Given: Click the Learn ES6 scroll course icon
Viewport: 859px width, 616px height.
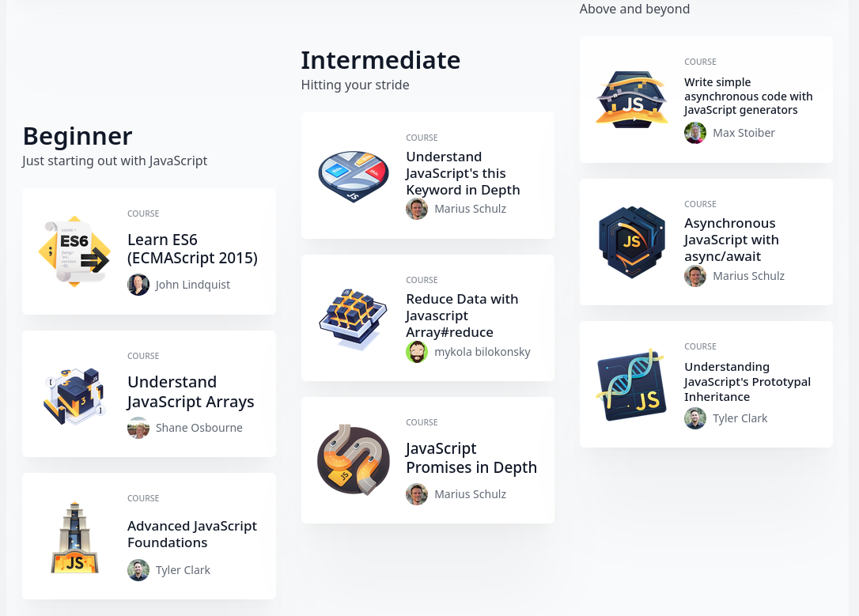Looking at the screenshot, I should [x=74, y=251].
